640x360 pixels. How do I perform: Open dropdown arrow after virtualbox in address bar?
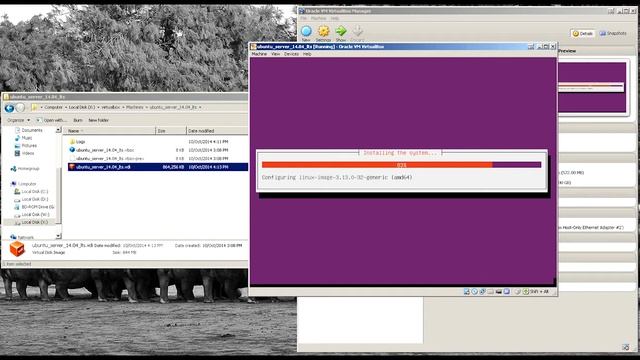click(123, 107)
